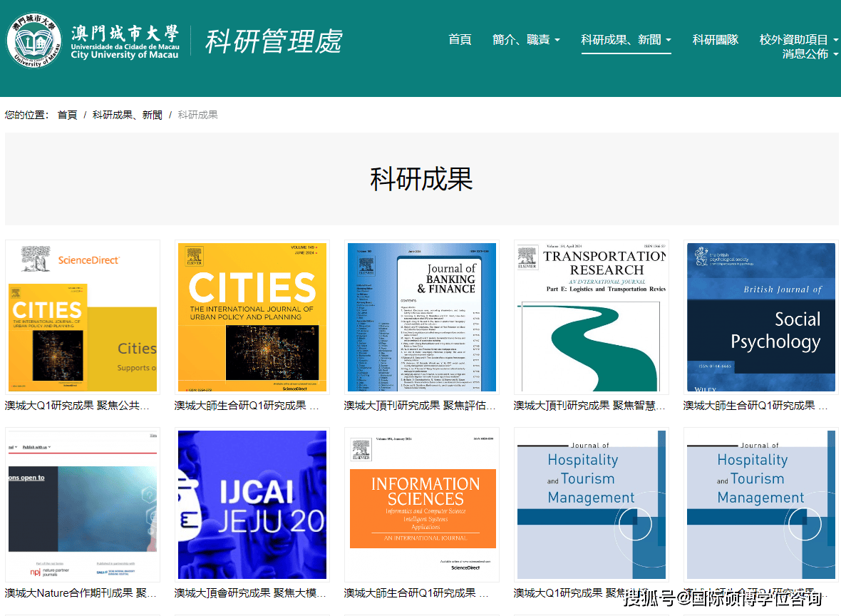Viewport: 841px width, 616px height.
Task: Expand the 科研成果、新聞 dropdown arrow
Action: [669, 40]
